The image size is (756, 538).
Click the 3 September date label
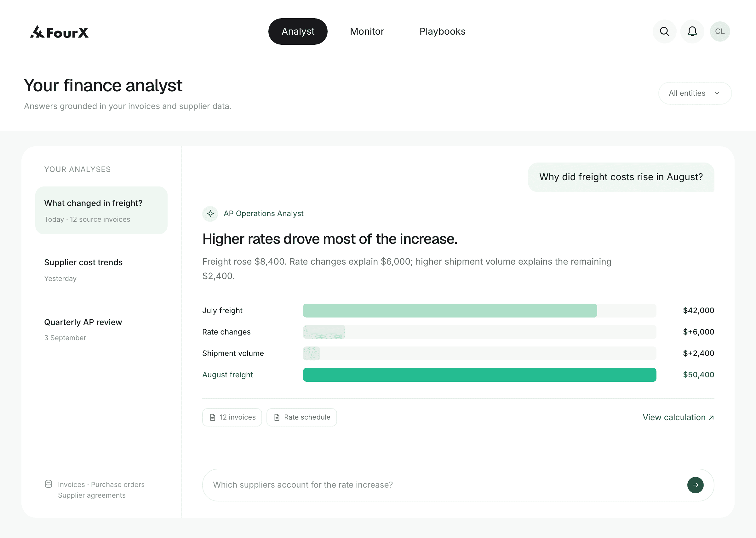[x=65, y=338]
